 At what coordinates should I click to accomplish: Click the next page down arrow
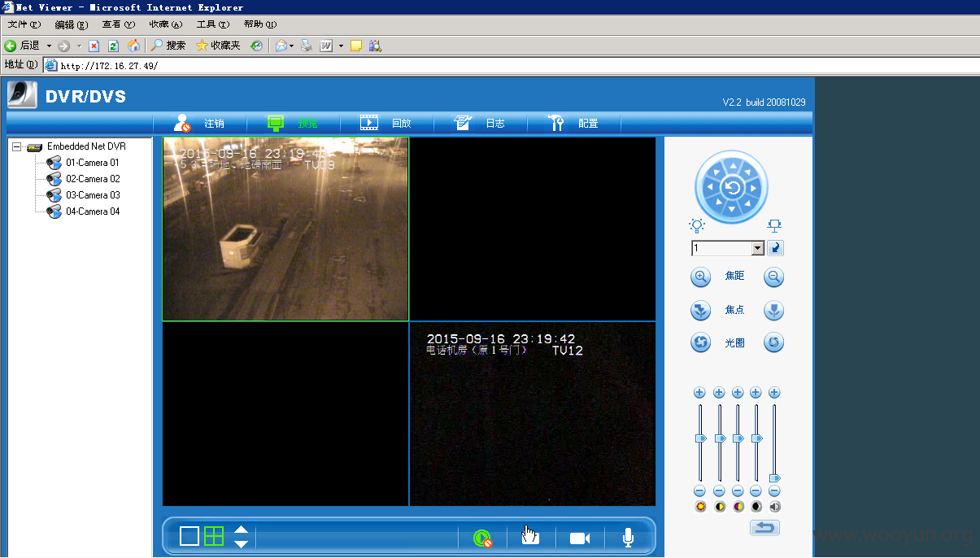241,543
